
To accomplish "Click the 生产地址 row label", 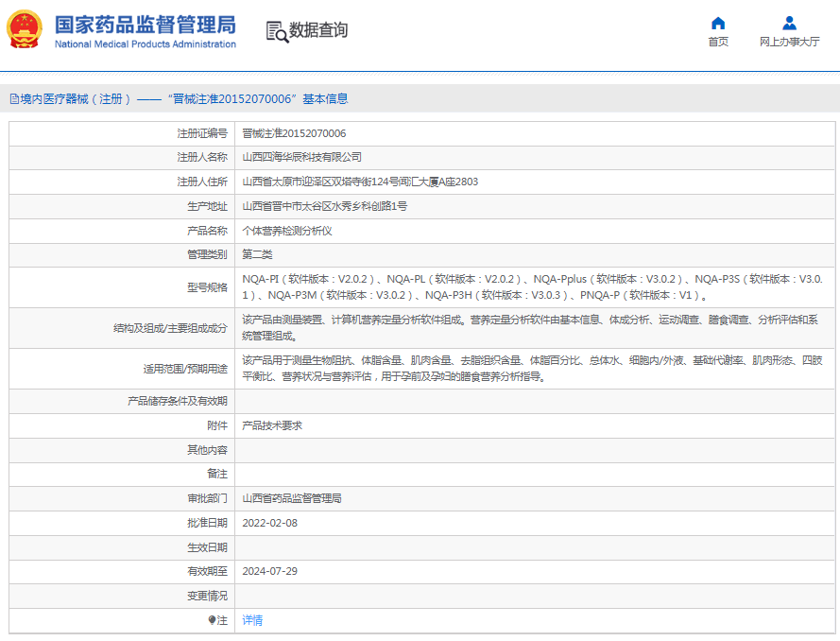I will (207, 206).
